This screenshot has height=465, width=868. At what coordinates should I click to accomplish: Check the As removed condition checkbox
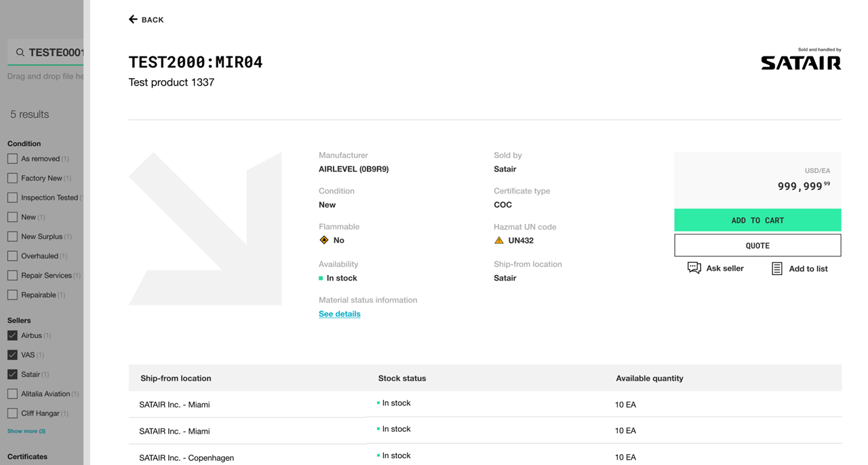coord(12,159)
